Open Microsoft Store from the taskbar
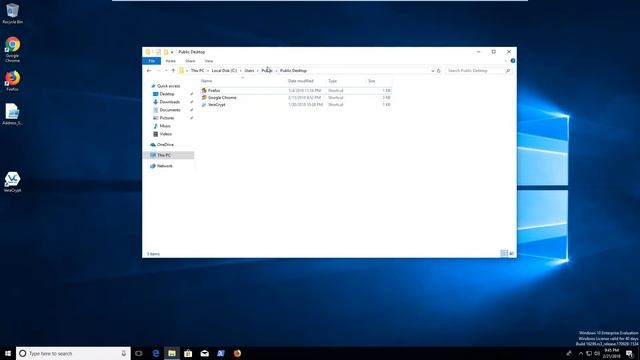Screen dimensions: 640x360 pyautogui.click(x=188, y=353)
